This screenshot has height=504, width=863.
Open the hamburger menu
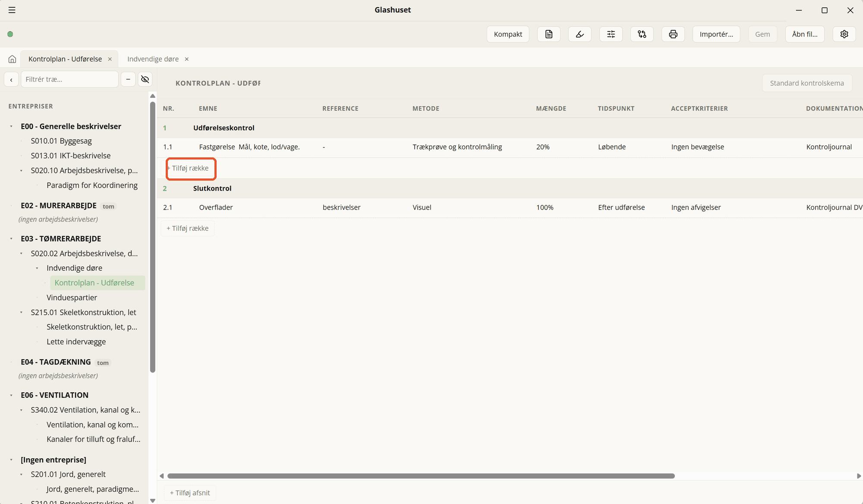[12, 10]
